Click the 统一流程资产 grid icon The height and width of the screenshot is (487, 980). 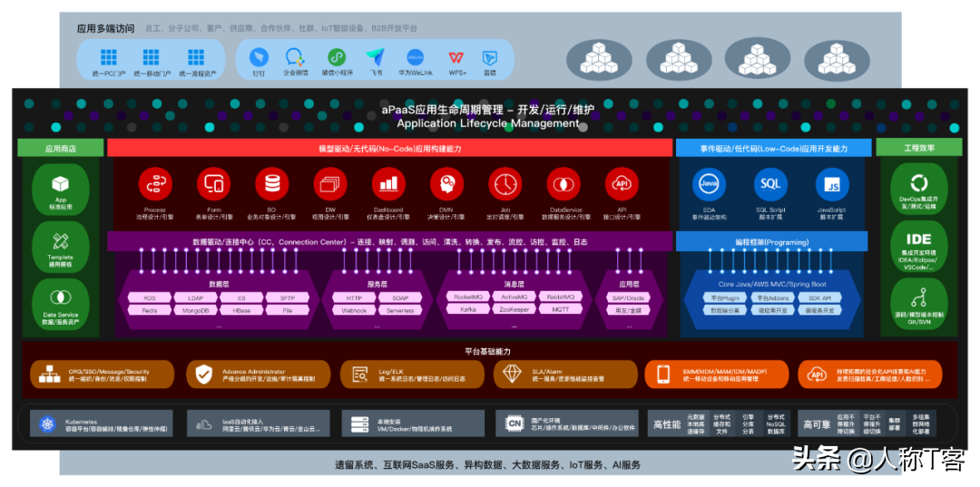[196, 57]
